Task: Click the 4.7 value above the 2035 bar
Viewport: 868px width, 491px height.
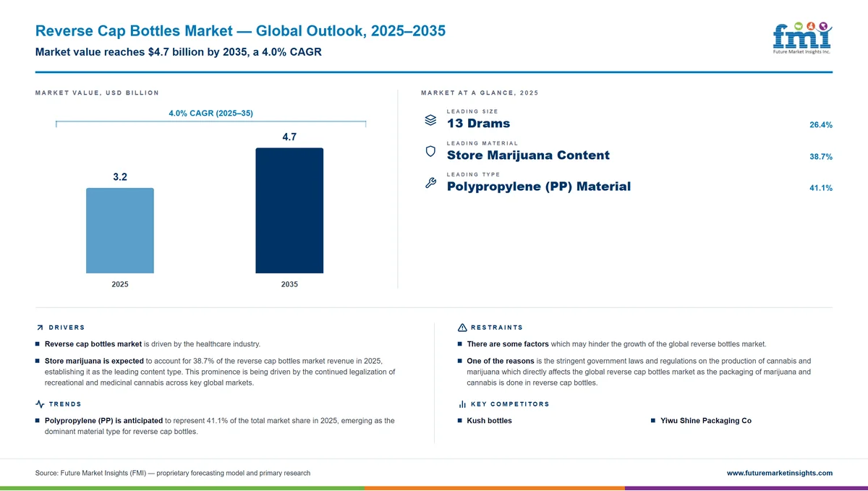Action: click(x=289, y=137)
